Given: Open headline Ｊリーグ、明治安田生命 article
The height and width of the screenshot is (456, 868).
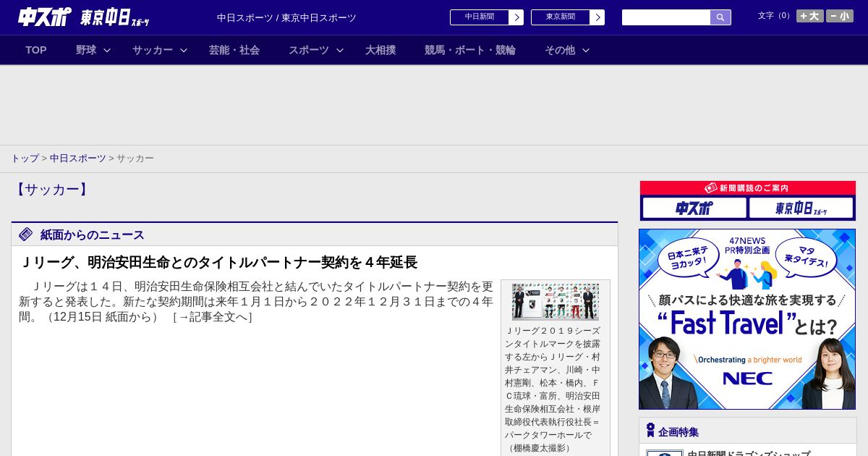Looking at the screenshot, I should pos(218,262).
